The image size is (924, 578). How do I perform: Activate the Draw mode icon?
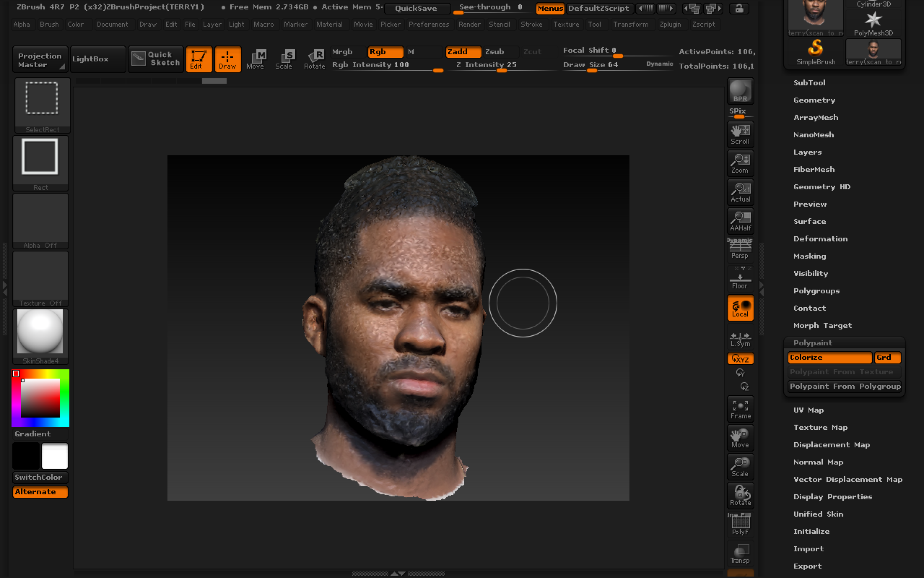pos(228,59)
